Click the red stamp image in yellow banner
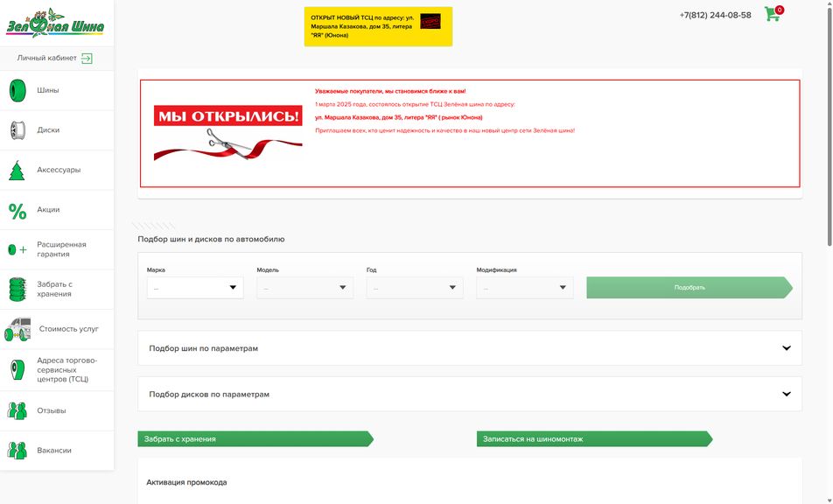This screenshot has height=504, width=833. click(430, 21)
